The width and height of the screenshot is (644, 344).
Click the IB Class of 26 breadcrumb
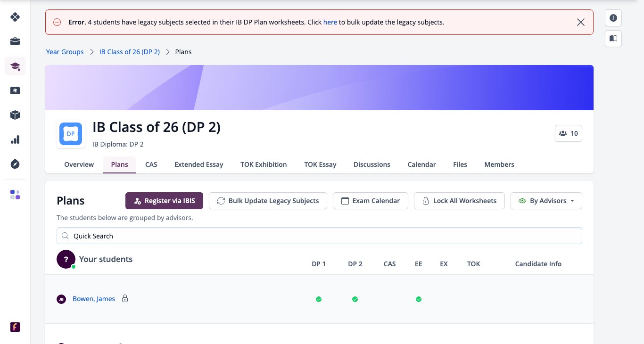click(130, 52)
